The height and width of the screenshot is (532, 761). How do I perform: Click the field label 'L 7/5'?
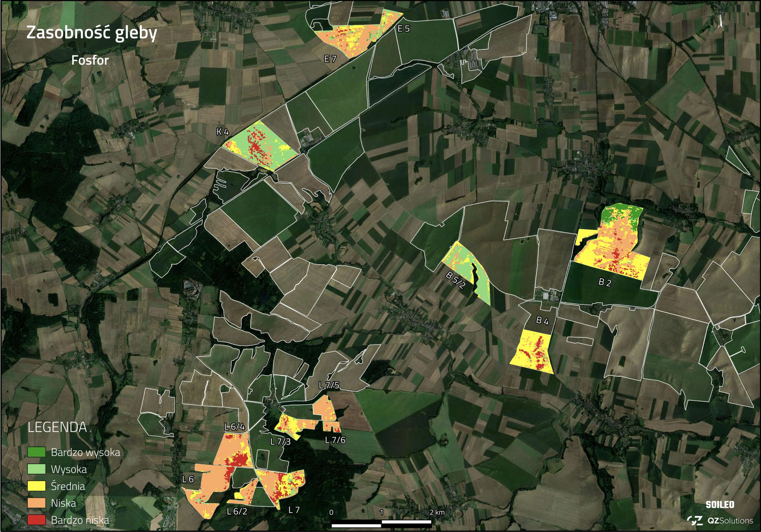329,386
